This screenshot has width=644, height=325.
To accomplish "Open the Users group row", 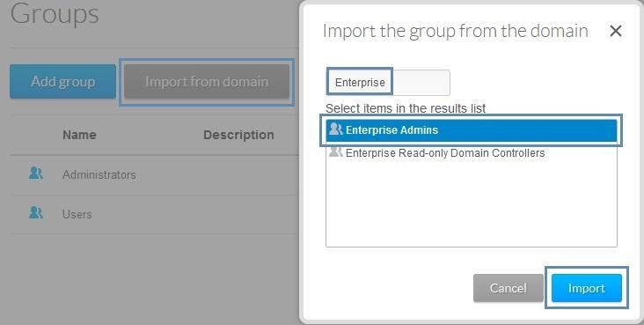I will click(154, 214).
